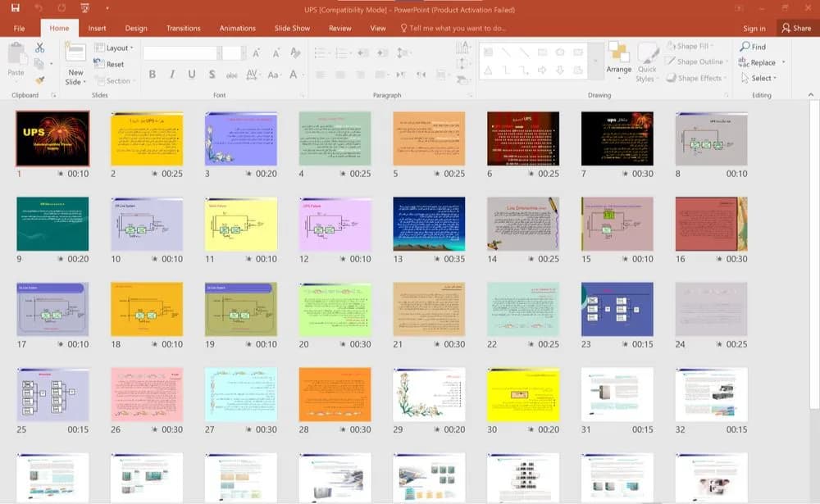
Task: Switch to the Slide Show tab
Action: pos(293,28)
